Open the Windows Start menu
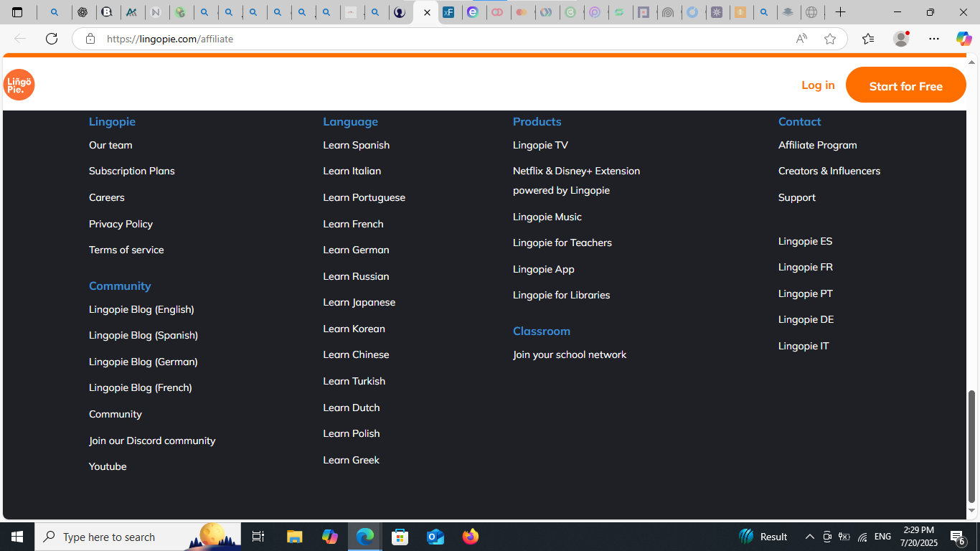The height and width of the screenshot is (551, 980). pos(17,537)
